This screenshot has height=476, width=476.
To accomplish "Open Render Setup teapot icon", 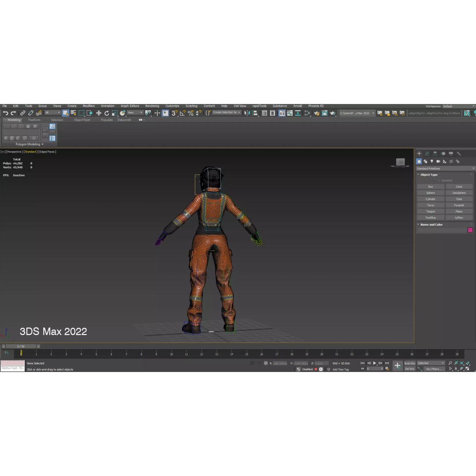I will tap(316, 113).
